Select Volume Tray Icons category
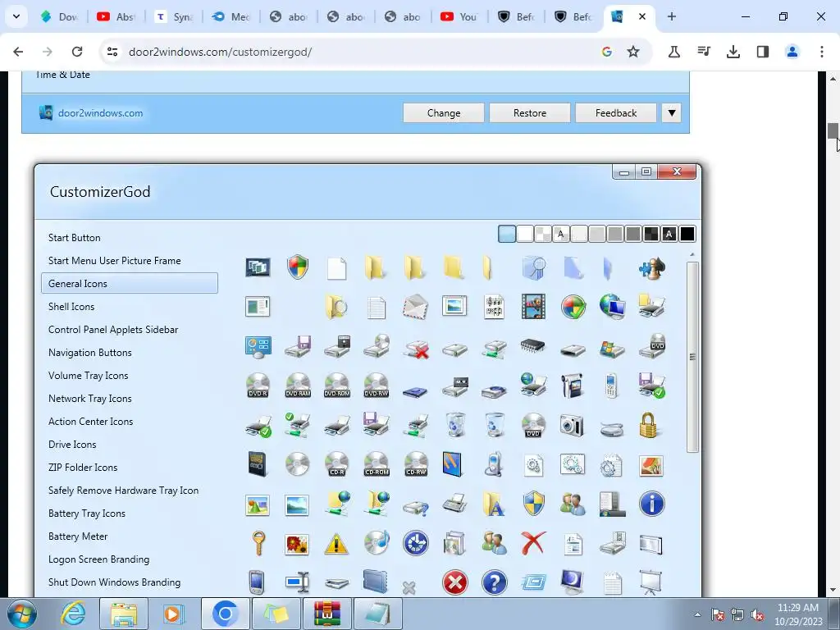The height and width of the screenshot is (630, 840). pos(89,376)
